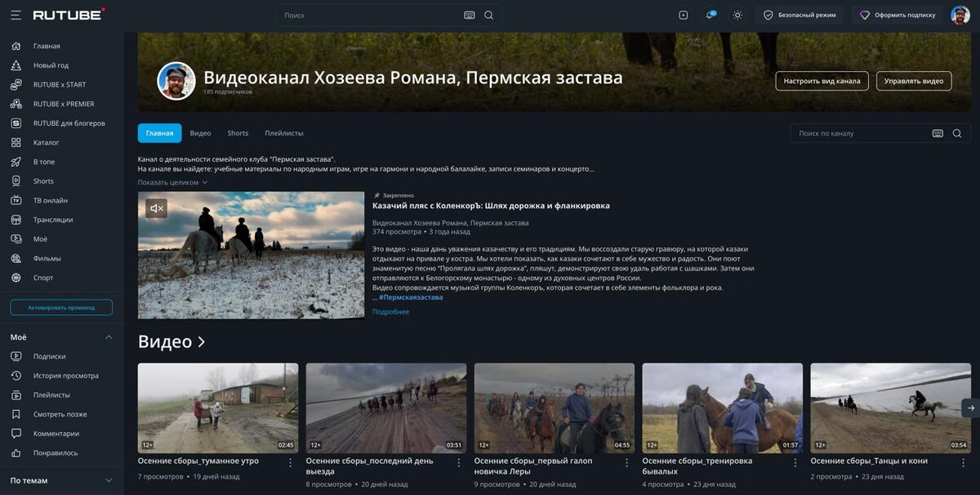Open the user profile avatar menu
980x495 pixels.
coord(960,15)
